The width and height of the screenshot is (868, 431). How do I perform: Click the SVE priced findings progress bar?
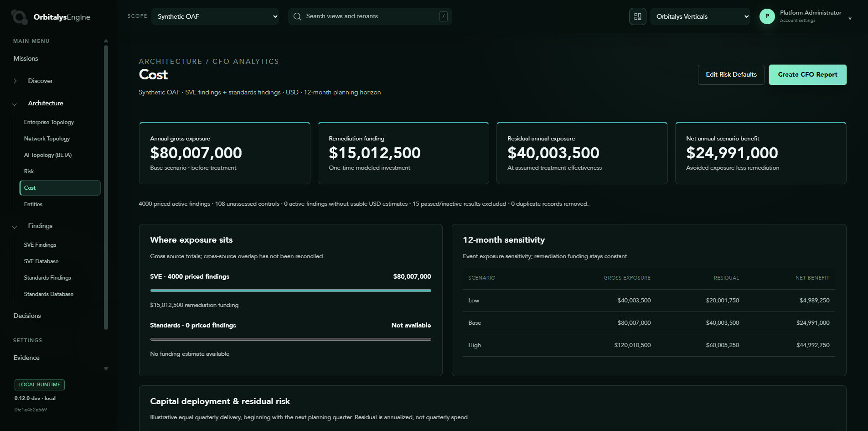point(291,291)
